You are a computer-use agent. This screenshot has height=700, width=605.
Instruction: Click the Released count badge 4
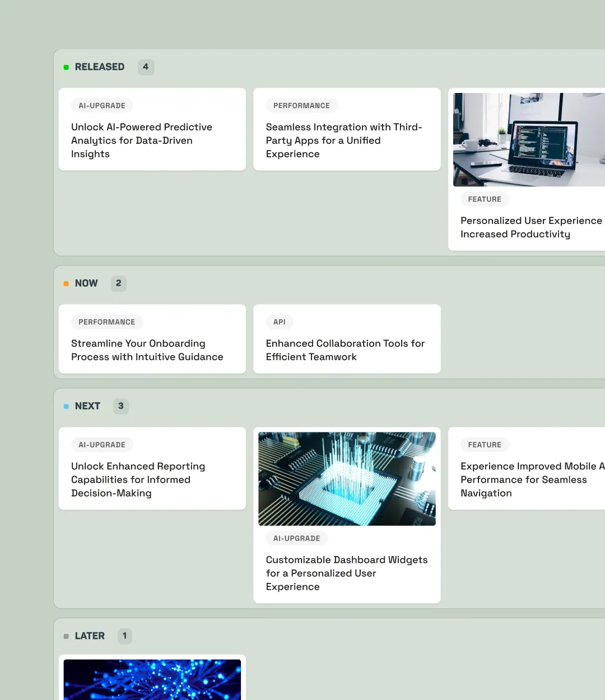pyautogui.click(x=146, y=67)
